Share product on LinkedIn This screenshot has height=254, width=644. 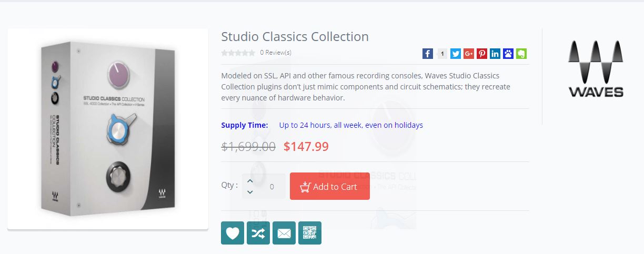click(495, 54)
